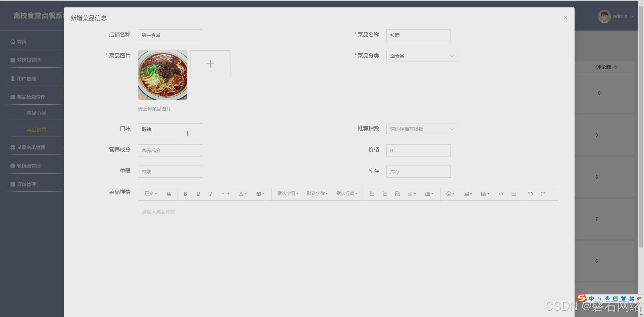
Task: Click the admin avatar picture
Action: click(x=604, y=16)
